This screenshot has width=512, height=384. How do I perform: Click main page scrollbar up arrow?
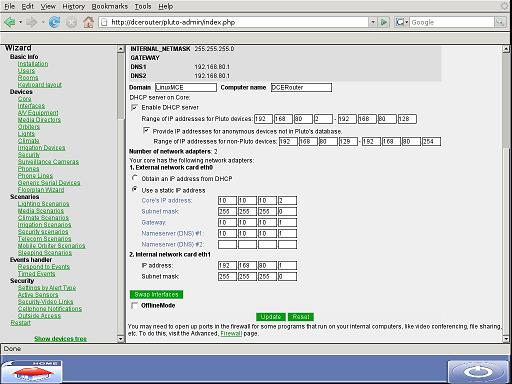point(506,49)
